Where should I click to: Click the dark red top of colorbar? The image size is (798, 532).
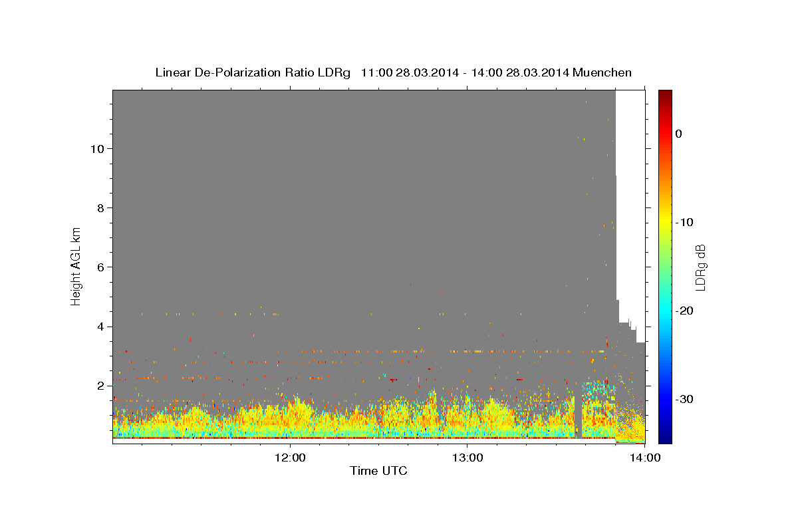pos(665,95)
